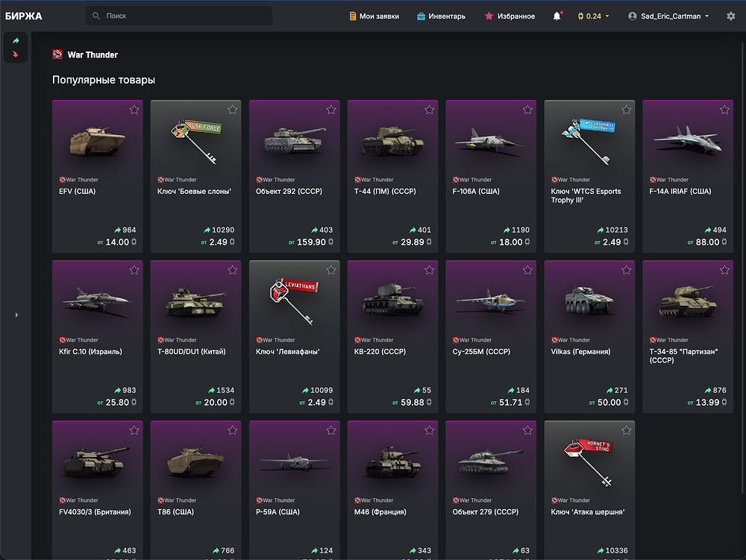
Task: Open the Су-25БМ (СССР) aircraft thumbnail
Action: (490, 299)
